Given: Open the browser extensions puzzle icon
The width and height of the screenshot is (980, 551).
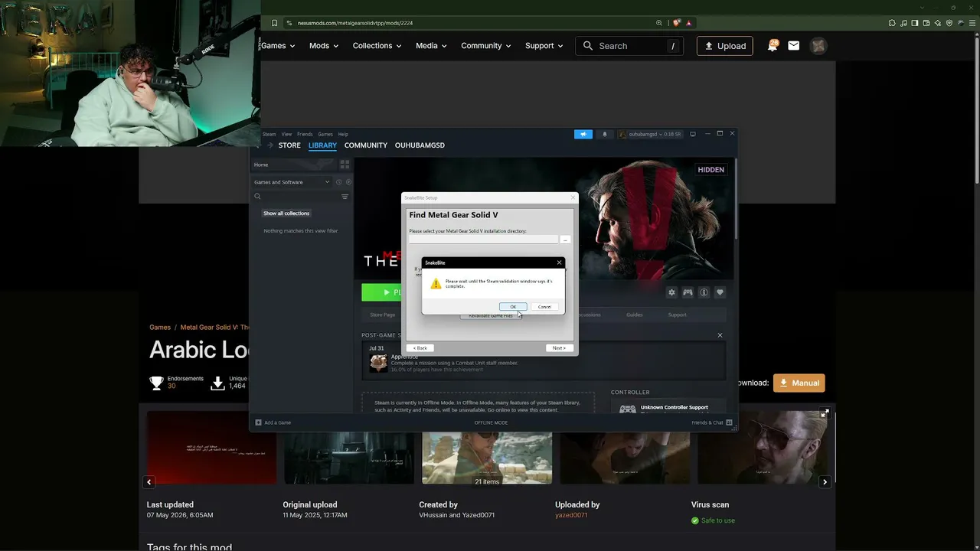Looking at the screenshot, I should click(890, 23).
